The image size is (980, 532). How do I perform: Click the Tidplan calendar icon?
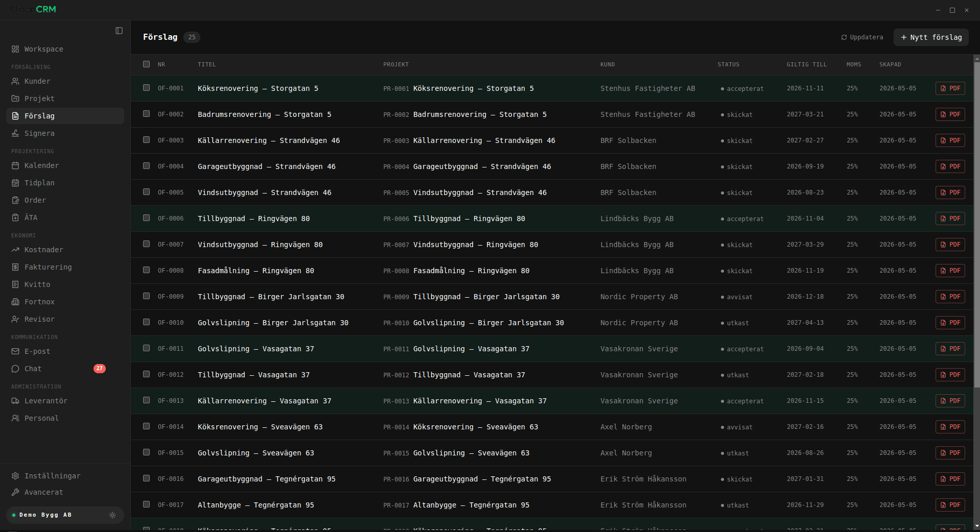pyautogui.click(x=15, y=183)
